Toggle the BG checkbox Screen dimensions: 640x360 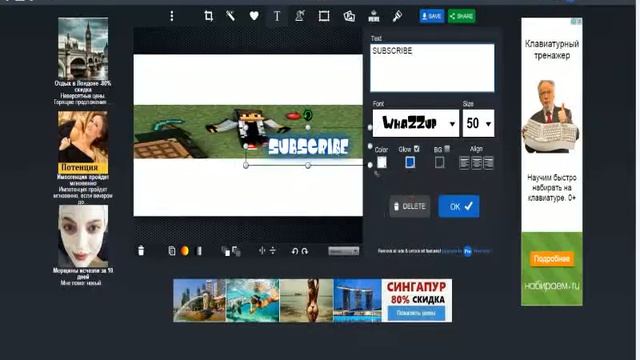(447, 149)
